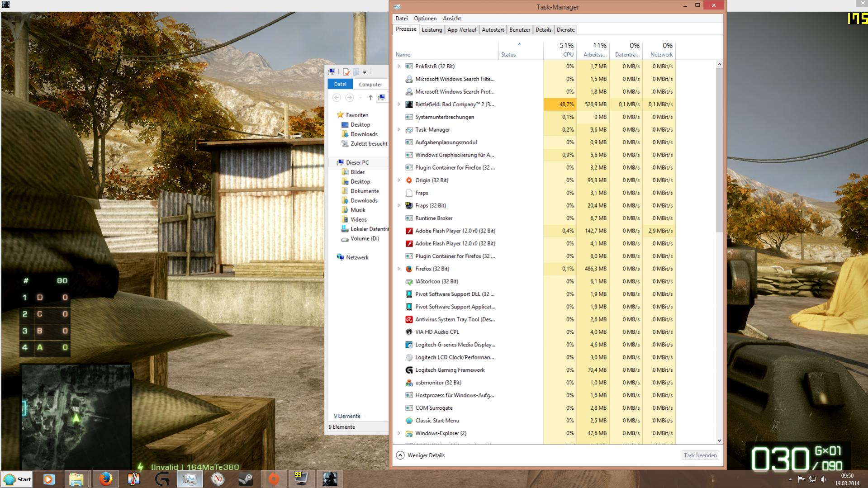Open Logitech Gaming Software from the taskbar
The image size is (868, 488).
(x=161, y=479)
